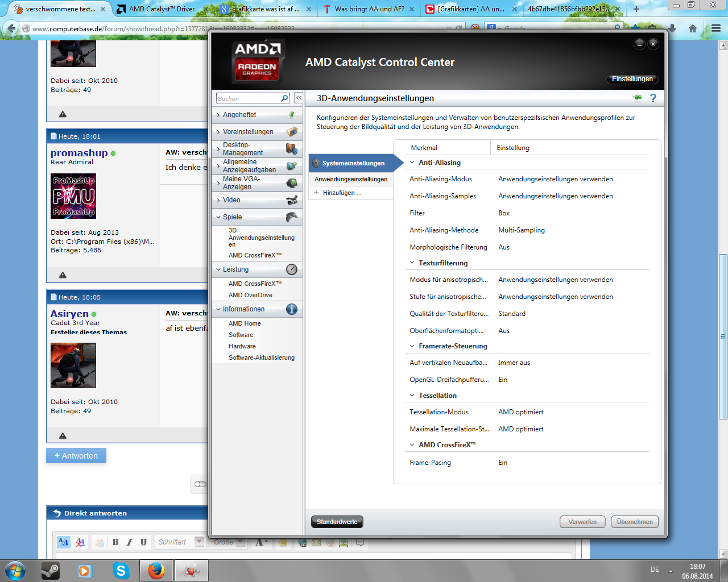Switch to 'Was bringt AA und AF?' tab
This screenshot has height=582, width=728.
coord(370,9)
